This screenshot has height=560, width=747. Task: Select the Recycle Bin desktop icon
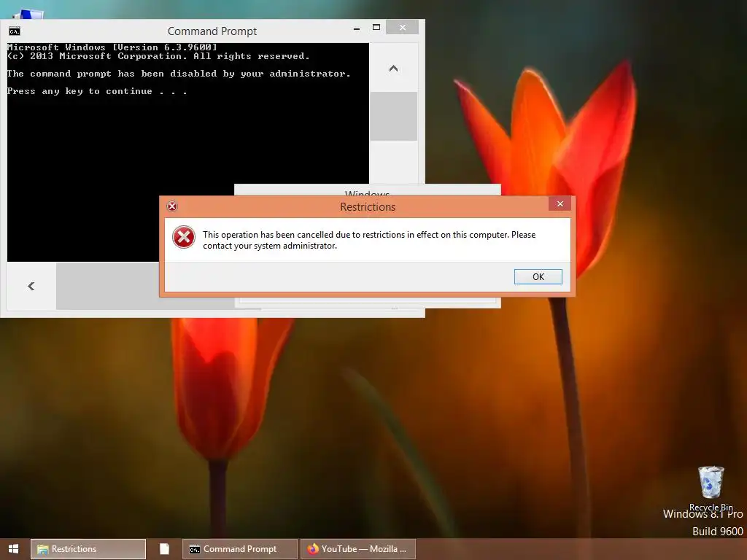tap(711, 488)
